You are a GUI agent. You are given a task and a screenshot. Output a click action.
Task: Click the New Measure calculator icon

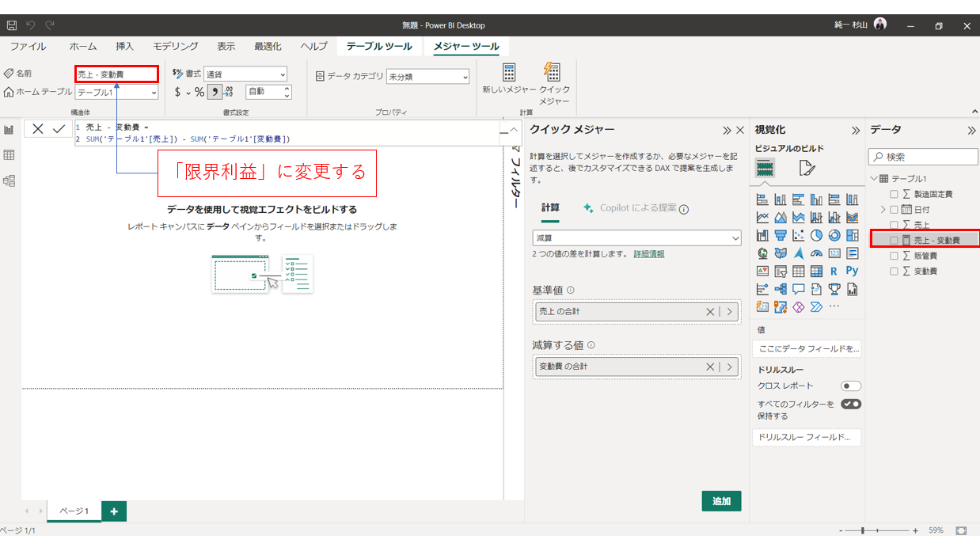coord(509,72)
